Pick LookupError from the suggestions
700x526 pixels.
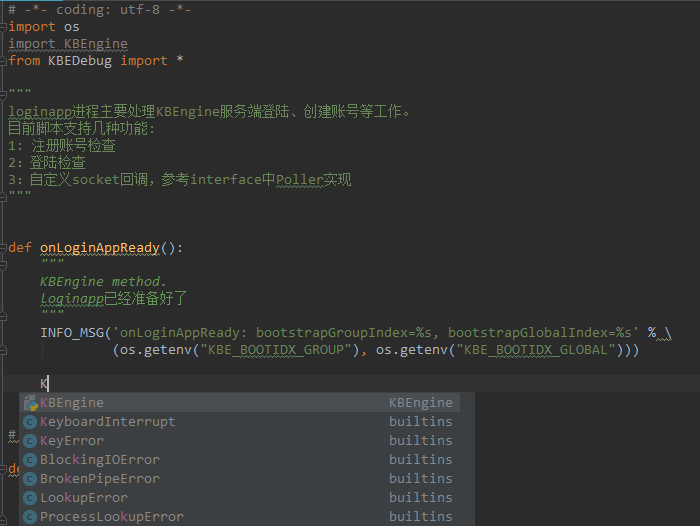(x=84, y=498)
